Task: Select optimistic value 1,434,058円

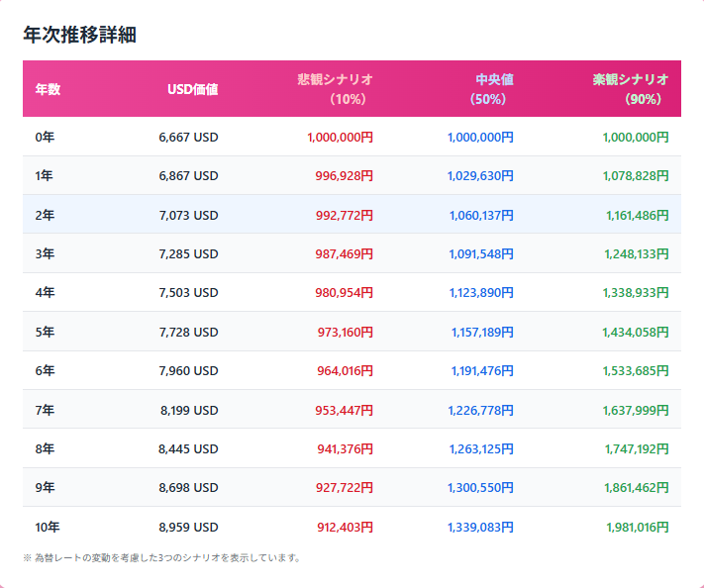Action: coord(635,332)
